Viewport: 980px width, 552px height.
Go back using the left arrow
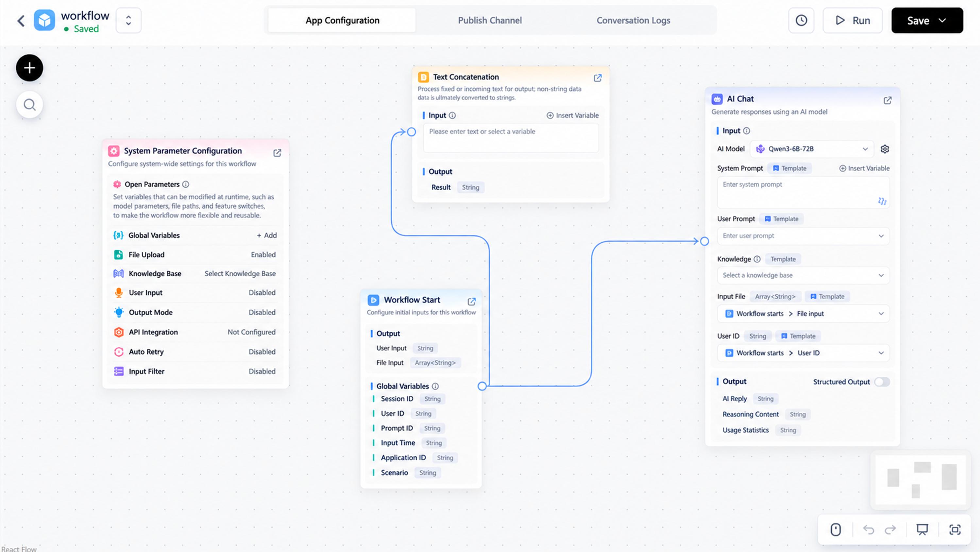point(21,21)
